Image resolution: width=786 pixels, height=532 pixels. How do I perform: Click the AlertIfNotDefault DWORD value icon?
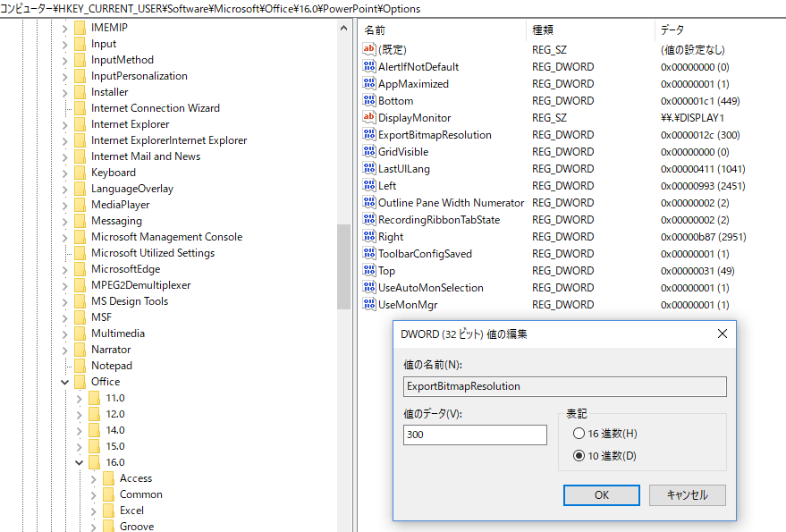coord(369,66)
